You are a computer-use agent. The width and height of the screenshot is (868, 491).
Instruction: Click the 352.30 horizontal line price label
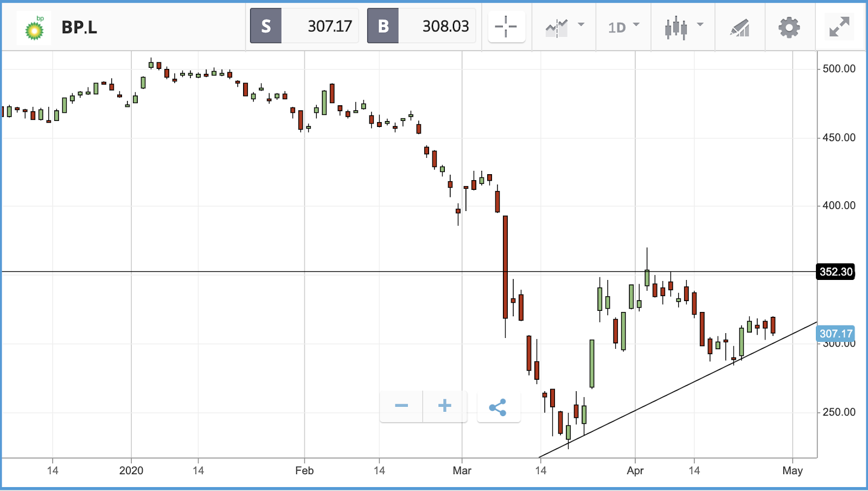835,271
